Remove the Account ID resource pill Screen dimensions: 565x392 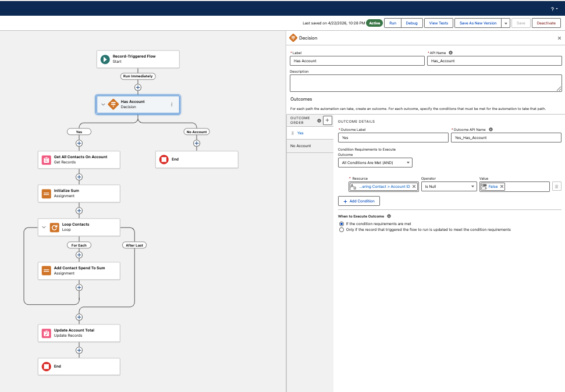tap(414, 187)
